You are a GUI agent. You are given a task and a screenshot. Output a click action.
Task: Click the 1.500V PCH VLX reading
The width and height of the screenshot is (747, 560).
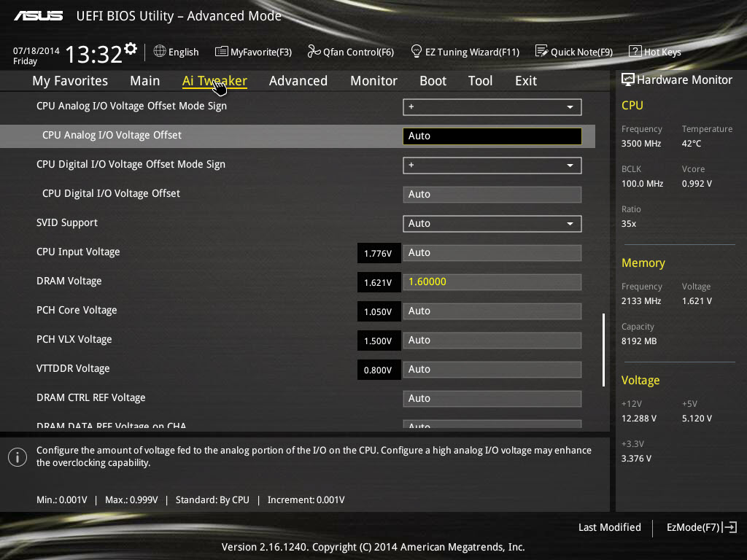(379, 341)
